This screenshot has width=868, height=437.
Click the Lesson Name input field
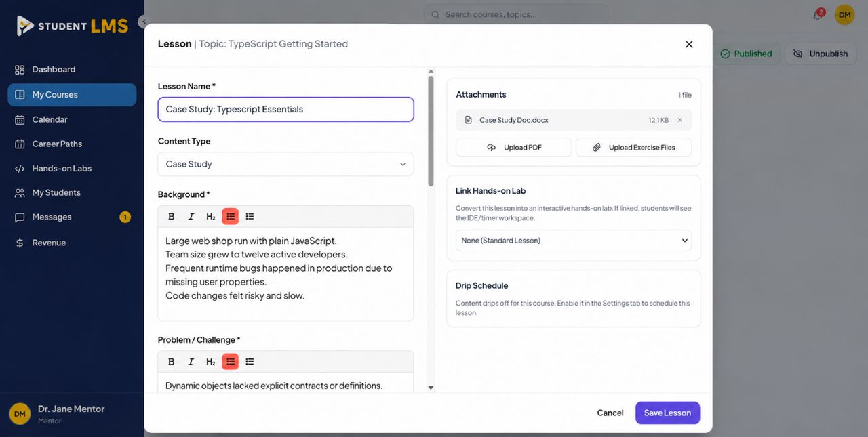pos(285,109)
